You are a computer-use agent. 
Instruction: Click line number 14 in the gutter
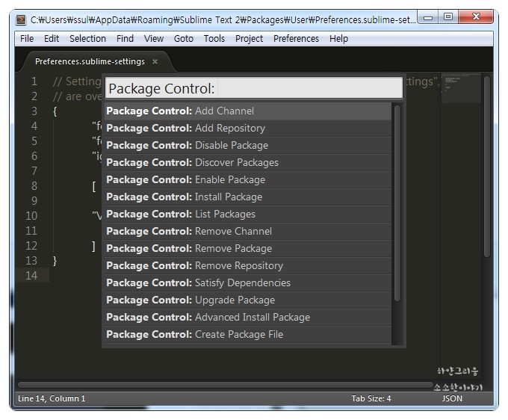[x=31, y=276]
